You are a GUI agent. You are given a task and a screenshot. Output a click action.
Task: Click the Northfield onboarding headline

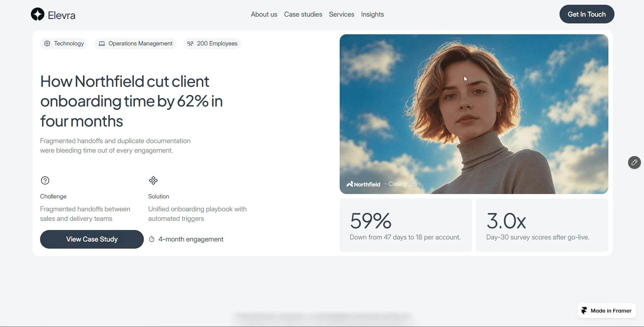(132, 101)
